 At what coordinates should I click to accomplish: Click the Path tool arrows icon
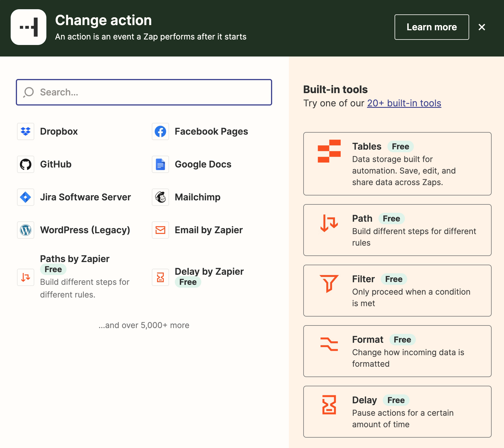(x=329, y=223)
